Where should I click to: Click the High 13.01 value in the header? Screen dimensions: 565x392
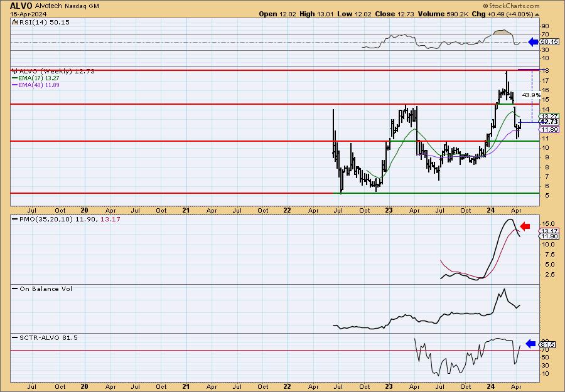(x=317, y=14)
